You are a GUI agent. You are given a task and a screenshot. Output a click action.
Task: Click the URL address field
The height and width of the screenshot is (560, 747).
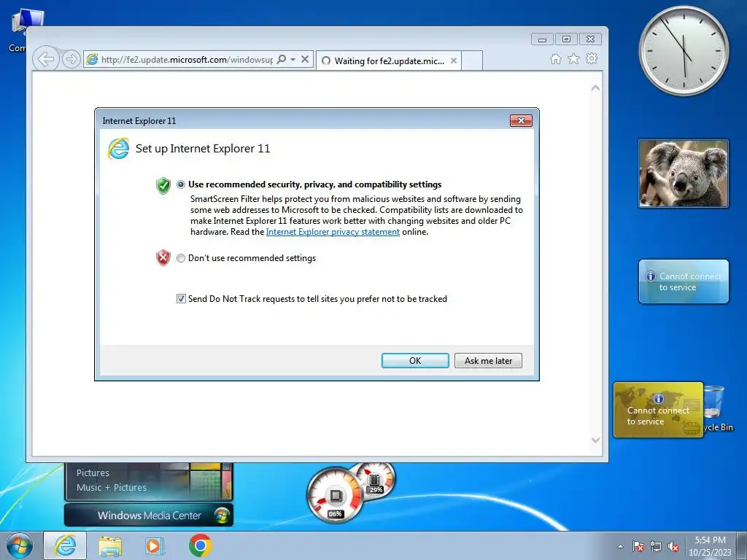tap(187, 60)
